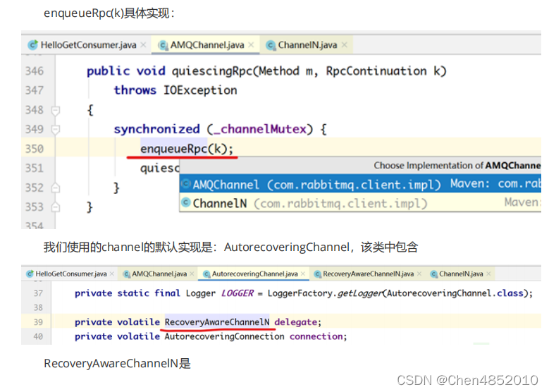This screenshot has width=549, height=392.
Task: Click the getLogger call on line 37
Action: tap(360, 293)
